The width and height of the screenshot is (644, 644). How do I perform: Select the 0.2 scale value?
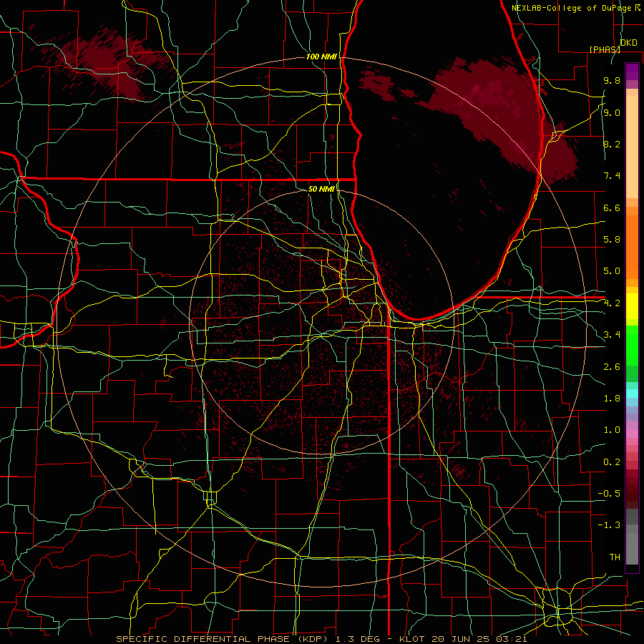612,462
